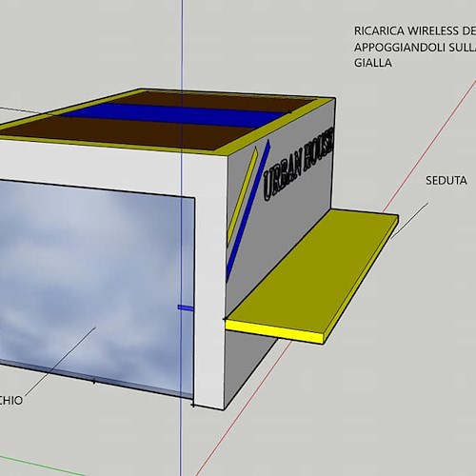
Task: Select the bright yellow seat front edge
Action: tap(273, 331)
